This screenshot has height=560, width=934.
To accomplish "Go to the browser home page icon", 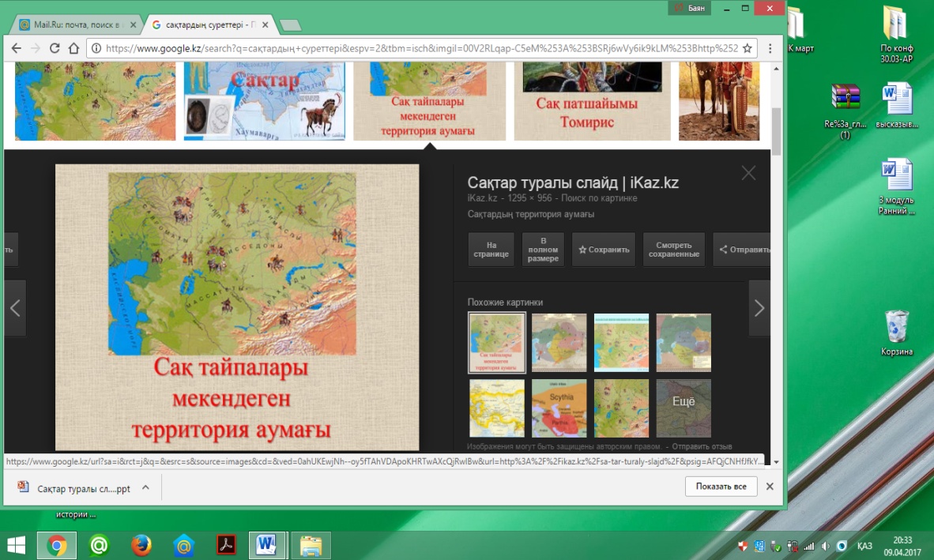I will pos(73,48).
